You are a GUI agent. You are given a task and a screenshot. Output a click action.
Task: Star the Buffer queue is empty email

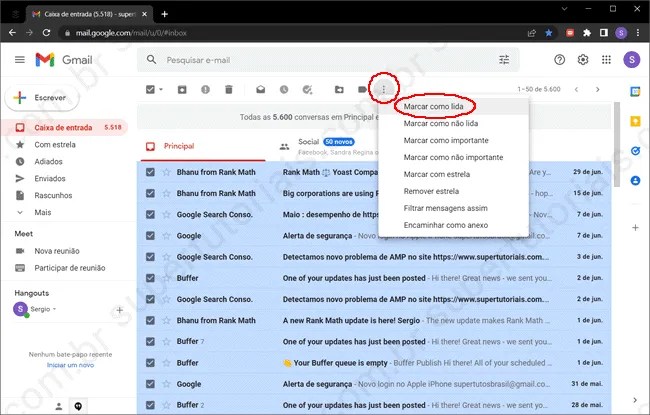click(166, 363)
